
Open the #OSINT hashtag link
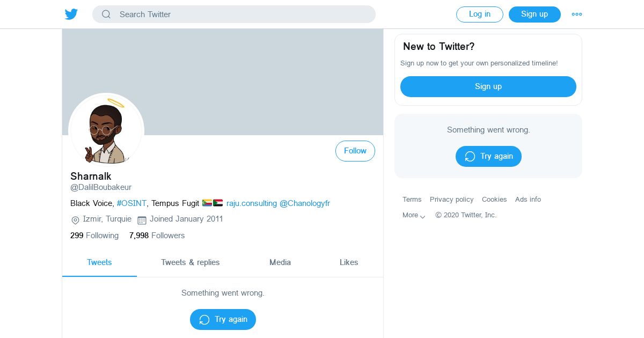click(131, 203)
